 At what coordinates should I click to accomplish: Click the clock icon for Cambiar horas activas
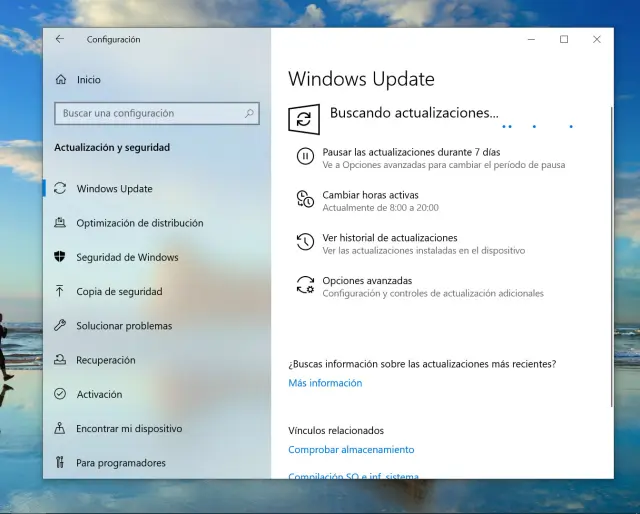coord(305,200)
